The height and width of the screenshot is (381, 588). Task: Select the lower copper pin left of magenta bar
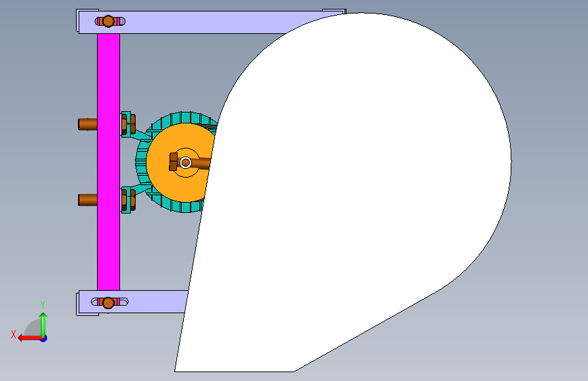(x=87, y=200)
